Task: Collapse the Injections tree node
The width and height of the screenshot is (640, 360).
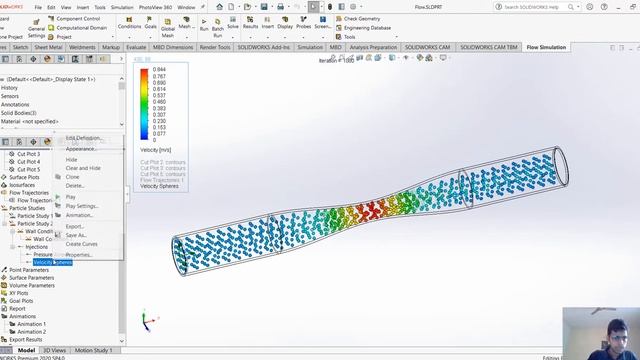Action: 13,247
